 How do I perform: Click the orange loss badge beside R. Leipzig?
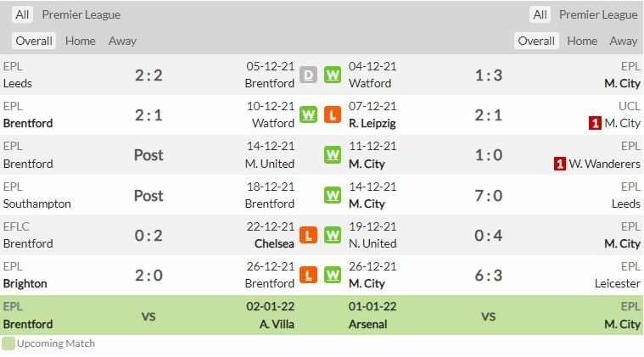333,114
